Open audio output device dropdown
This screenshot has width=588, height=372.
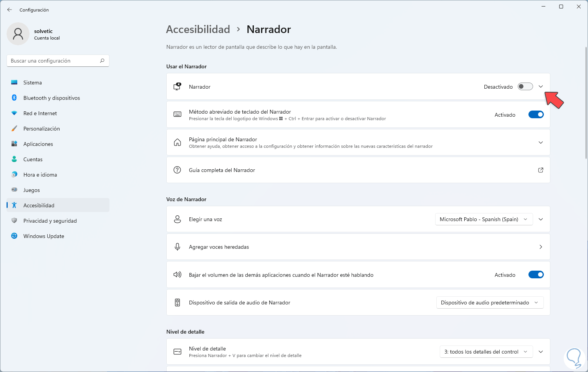490,303
